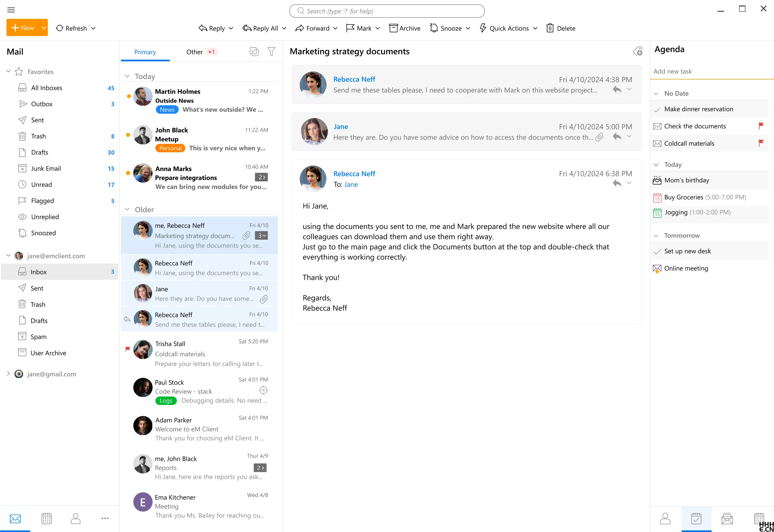Viewport: 774px width, 532px height.
Task: Open the Calendar view in bottom navigation
Action: click(x=46, y=518)
